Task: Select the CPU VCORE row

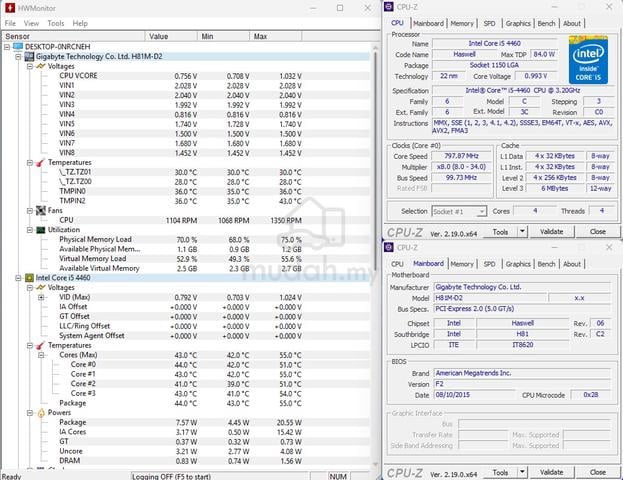Action: tap(185, 76)
